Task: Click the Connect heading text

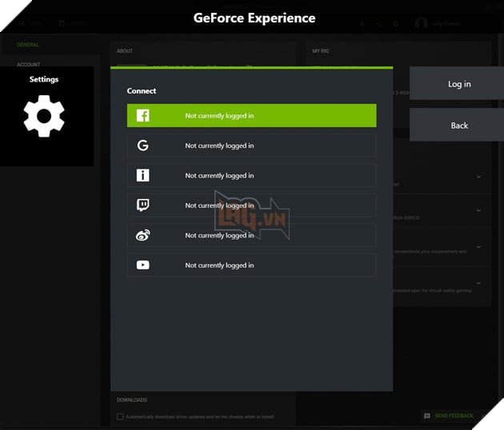Action: [142, 91]
